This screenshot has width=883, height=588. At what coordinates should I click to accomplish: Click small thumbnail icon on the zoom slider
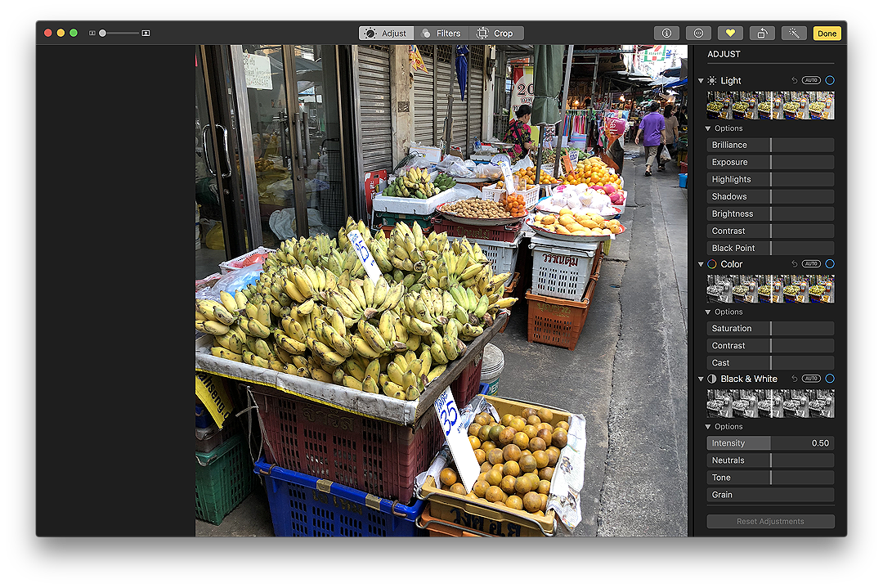coord(92,34)
